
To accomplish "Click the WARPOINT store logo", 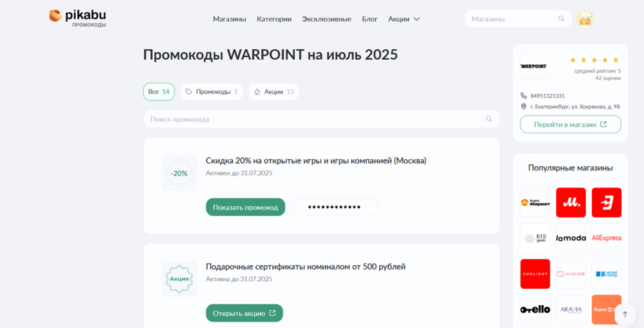I will pos(533,66).
